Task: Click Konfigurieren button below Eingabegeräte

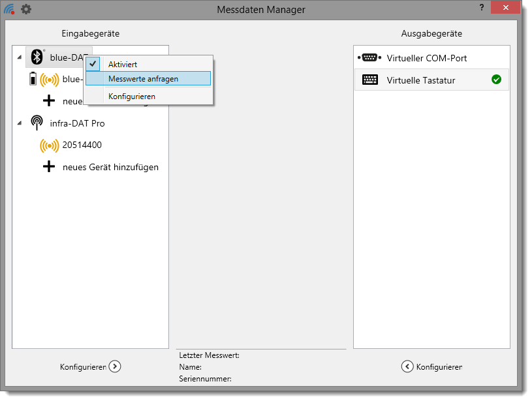Action: pyautogui.click(x=90, y=366)
